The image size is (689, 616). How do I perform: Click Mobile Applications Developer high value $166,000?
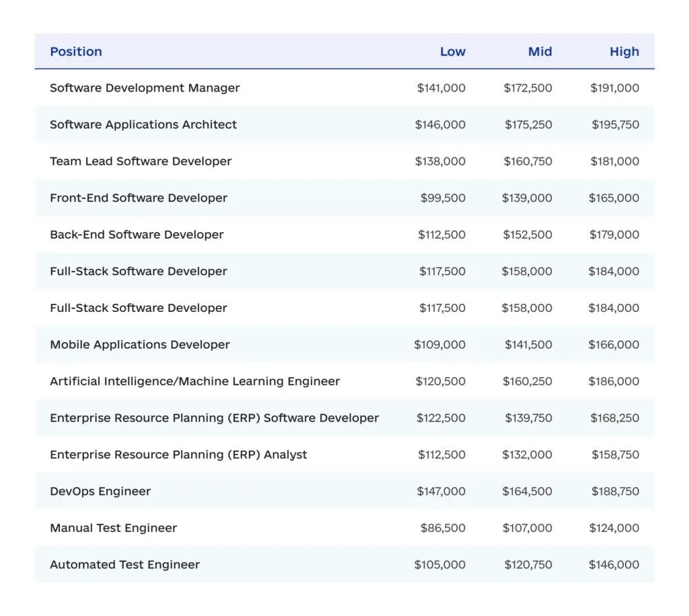(614, 345)
